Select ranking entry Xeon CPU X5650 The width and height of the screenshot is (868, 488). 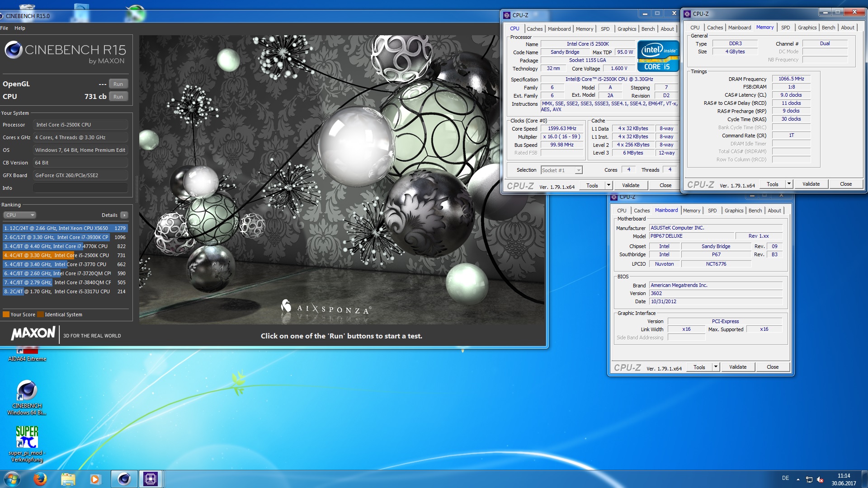tap(65, 228)
